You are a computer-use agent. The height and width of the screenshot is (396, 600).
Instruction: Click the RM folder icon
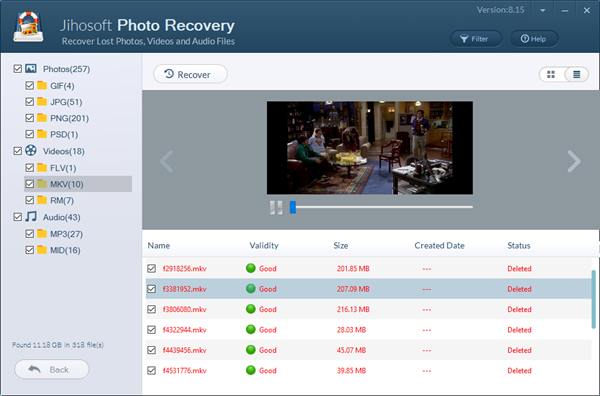coord(42,200)
